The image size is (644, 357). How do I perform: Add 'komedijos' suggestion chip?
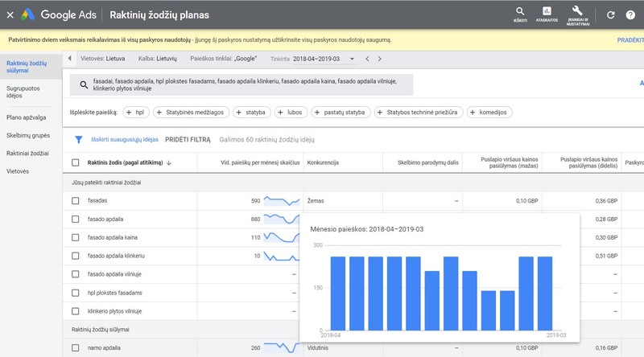489,113
